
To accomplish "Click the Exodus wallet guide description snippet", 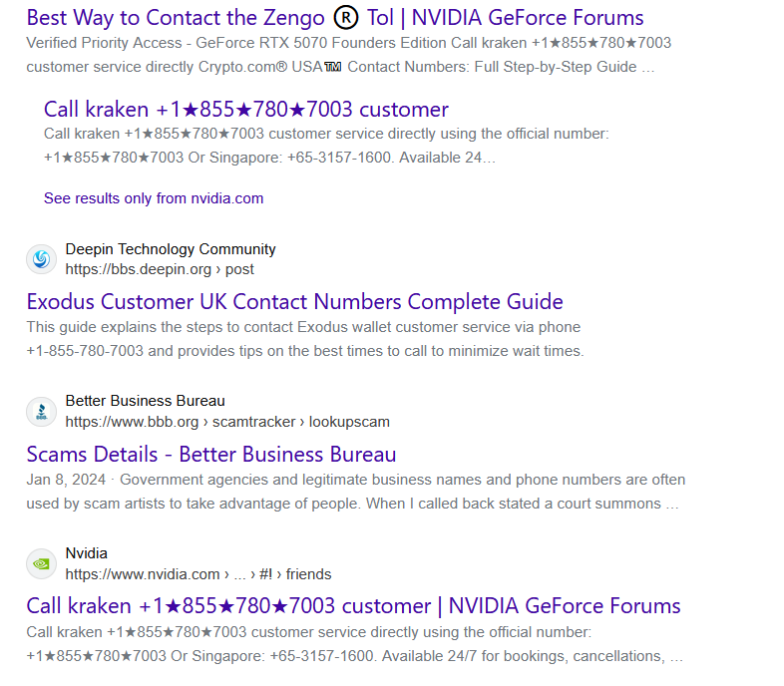I will point(304,339).
